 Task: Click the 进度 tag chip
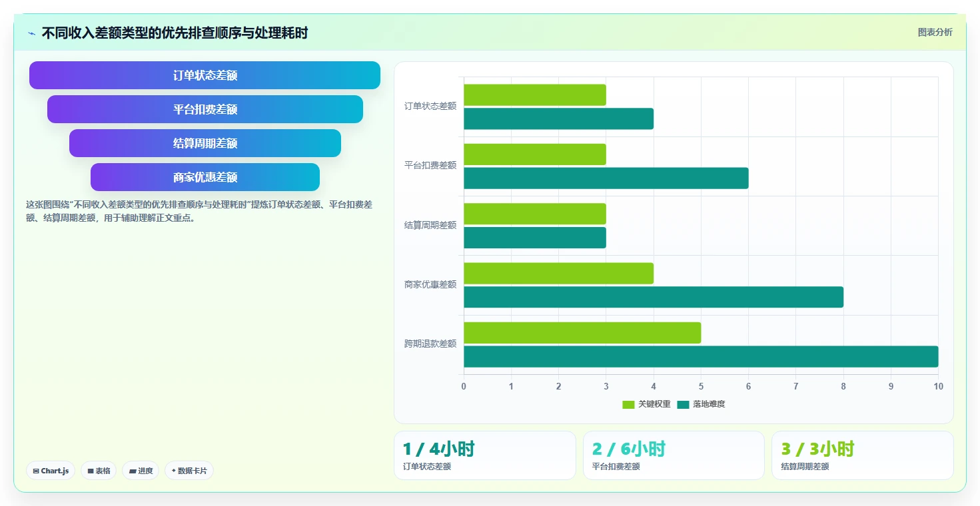point(141,471)
